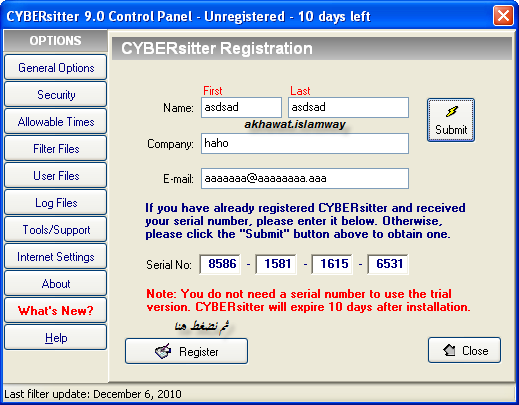This screenshot has width=519, height=405.
Task: Close the window with the red X
Action: point(503,15)
